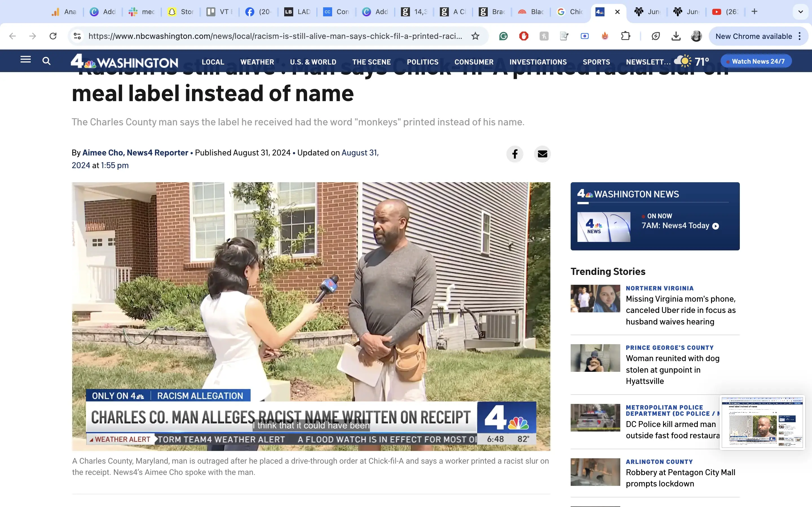Open the Chrome extensions puzzle icon
Image resolution: width=812 pixels, height=507 pixels.
tap(625, 36)
